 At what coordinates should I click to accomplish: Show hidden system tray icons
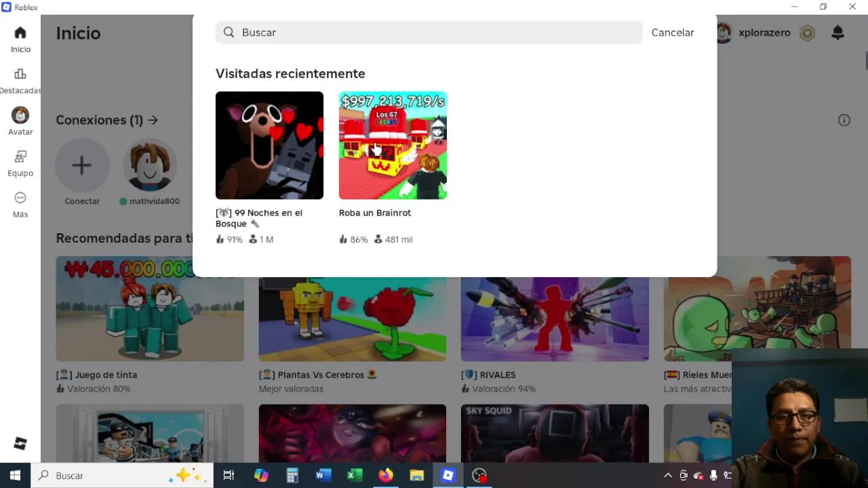[x=668, y=475]
